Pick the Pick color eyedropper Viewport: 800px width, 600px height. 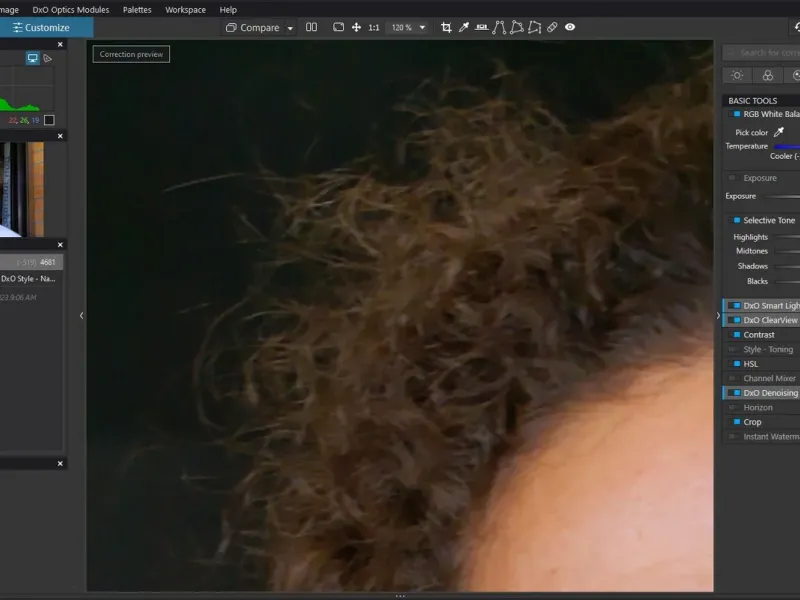coord(779,132)
